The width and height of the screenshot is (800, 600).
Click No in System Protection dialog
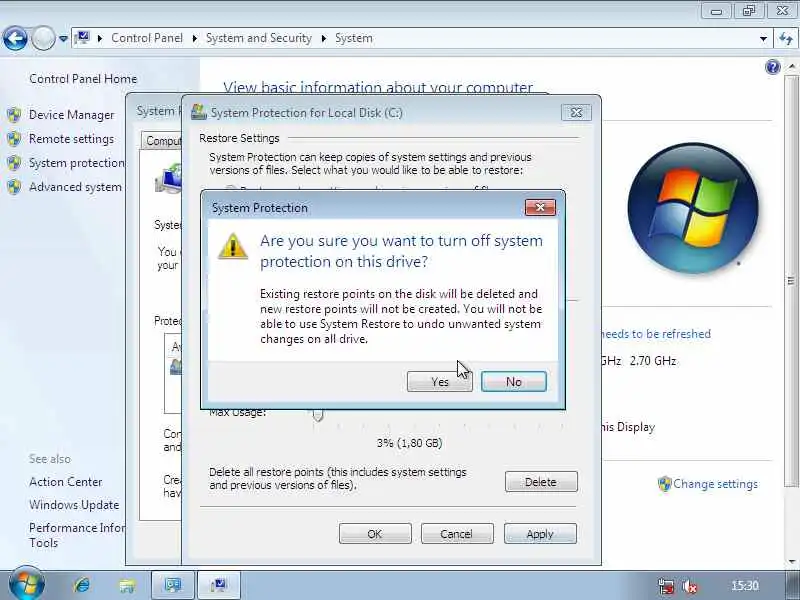(514, 382)
